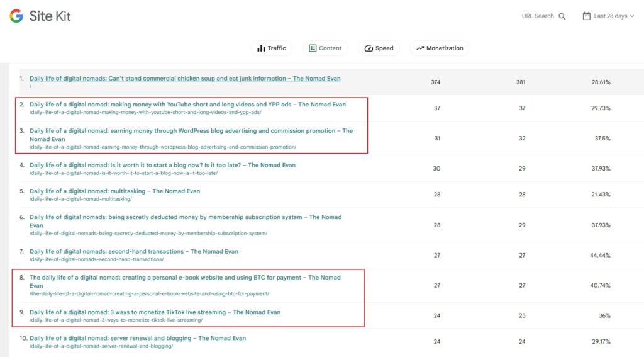Click the Speed gauge icon
644x357 pixels.
pyautogui.click(x=369, y=48)
